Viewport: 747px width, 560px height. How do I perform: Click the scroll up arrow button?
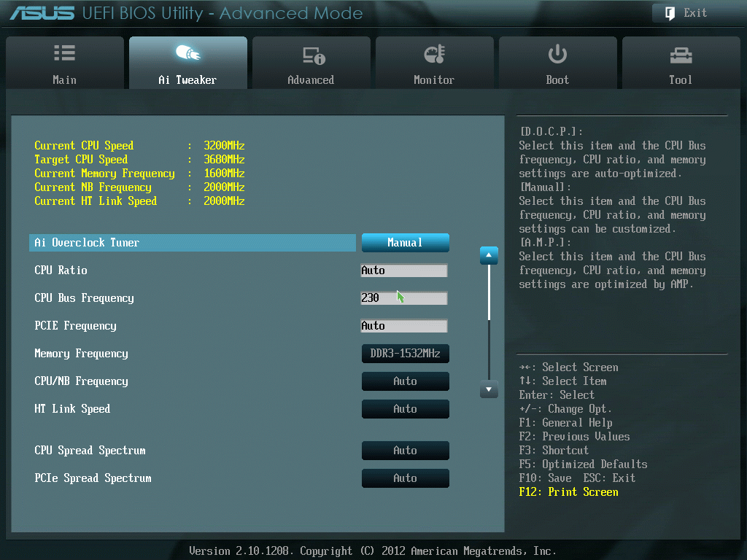(489, 255)
